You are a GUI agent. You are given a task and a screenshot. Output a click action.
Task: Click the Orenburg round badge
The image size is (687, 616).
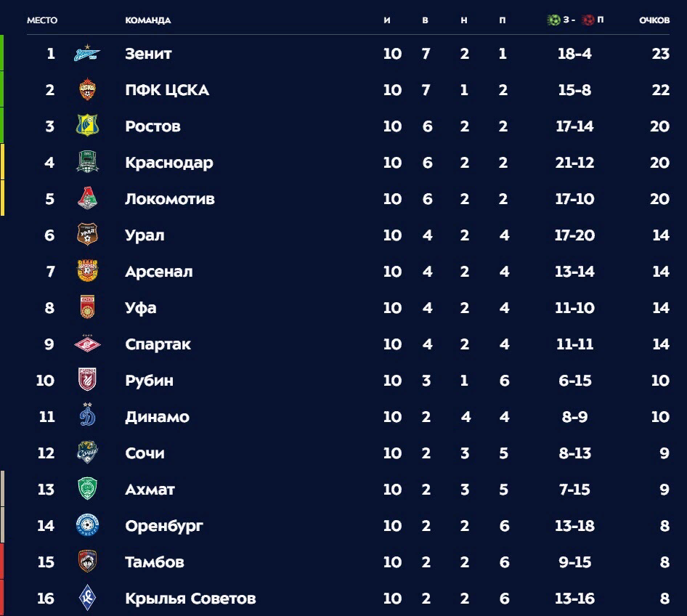pyautogui.click(x=87, y=525)
